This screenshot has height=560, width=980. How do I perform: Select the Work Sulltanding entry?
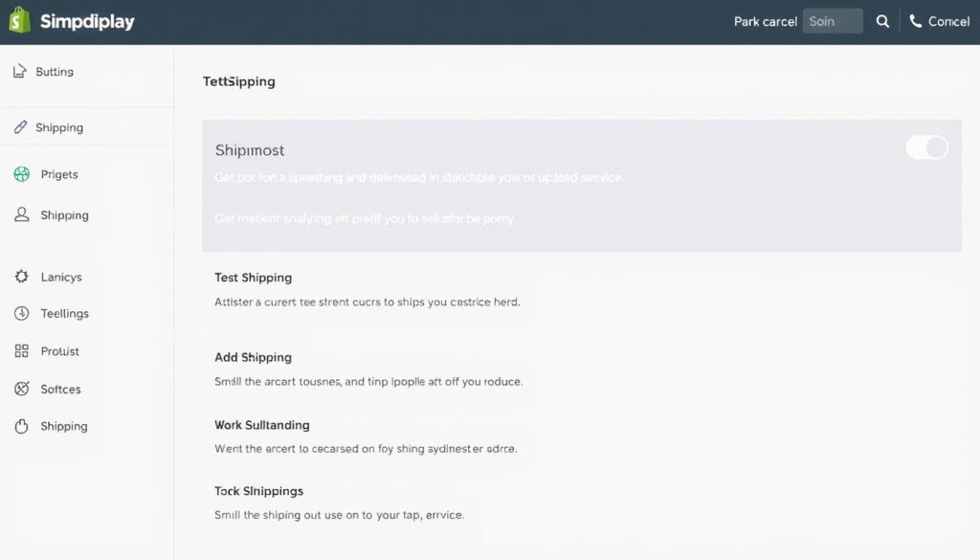(261, 424)
